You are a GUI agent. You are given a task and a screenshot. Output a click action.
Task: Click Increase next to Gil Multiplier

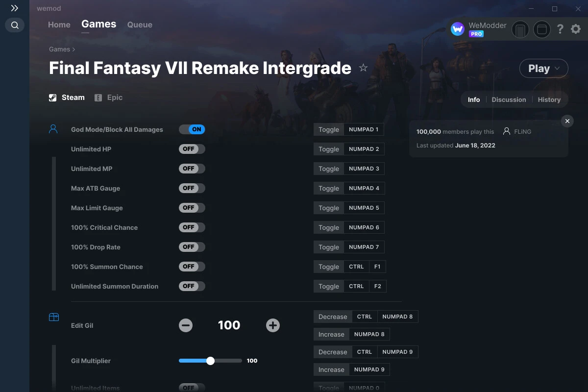[331, 369]
